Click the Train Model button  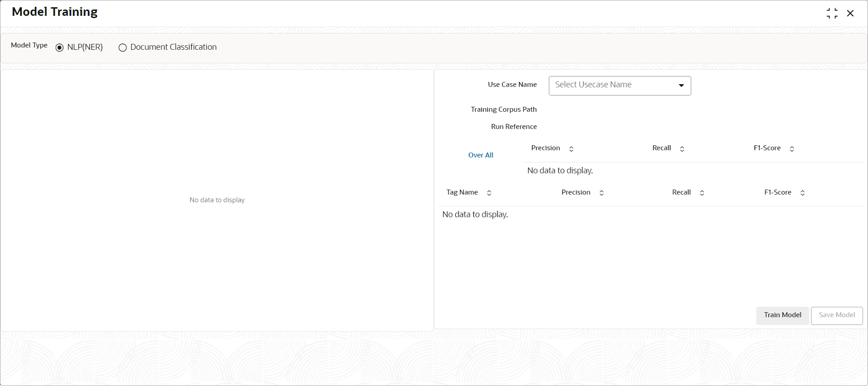click(x=783, y=315)
